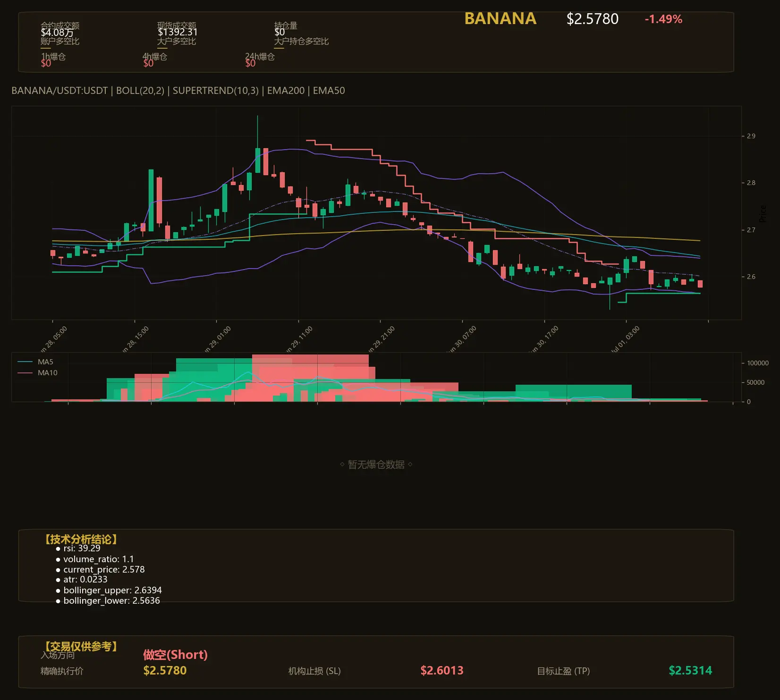Screen dimensions: 780x700
Task: Click the 4h爆仓 label
Action: (x=155, y=57)
